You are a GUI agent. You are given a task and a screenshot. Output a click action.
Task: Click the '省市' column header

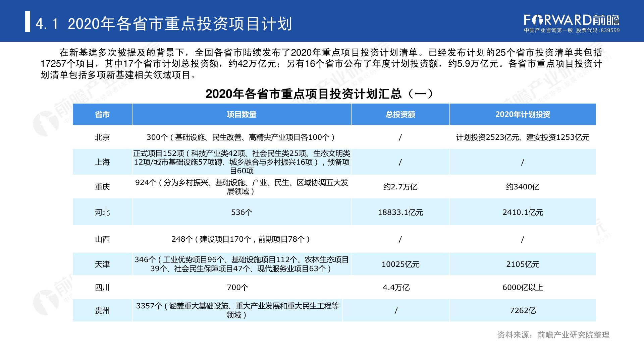(x=102, y=115)
